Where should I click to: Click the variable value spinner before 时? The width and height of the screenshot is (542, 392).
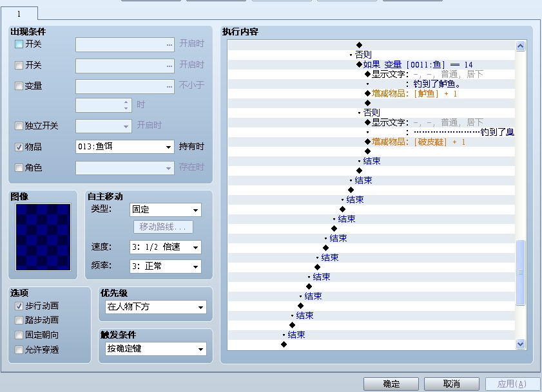click(104, 105)
